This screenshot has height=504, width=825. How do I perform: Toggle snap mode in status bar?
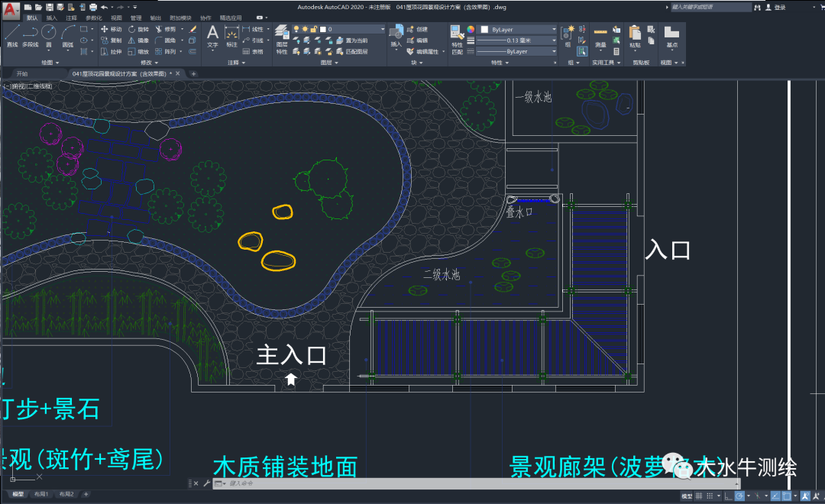point(710,495)
